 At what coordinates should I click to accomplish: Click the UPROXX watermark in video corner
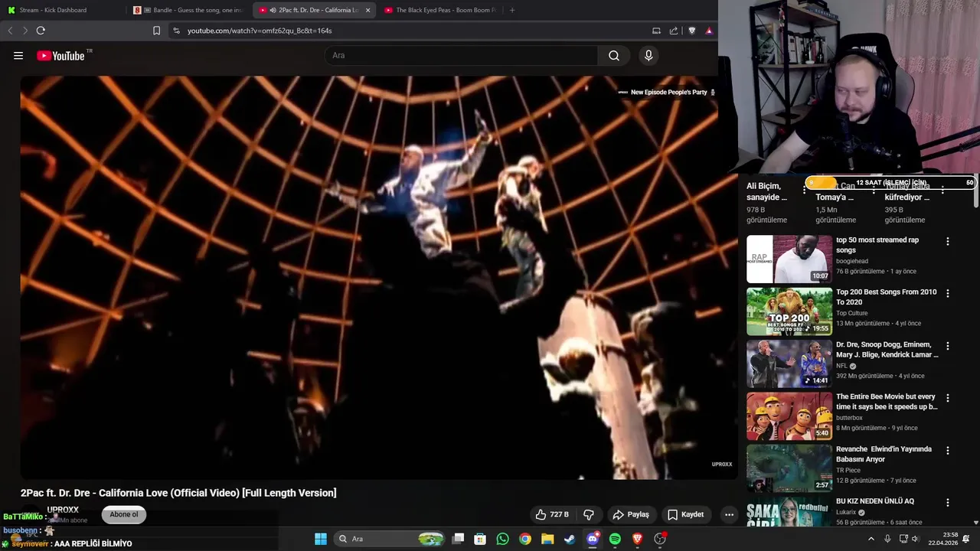coord(722,464)
